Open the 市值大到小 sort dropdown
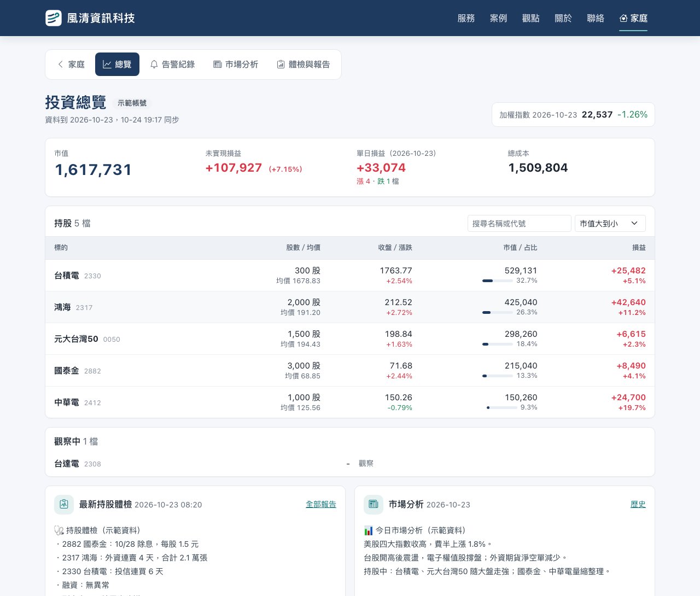Viewport: 700px width, 596px height. tap(610, 224)
